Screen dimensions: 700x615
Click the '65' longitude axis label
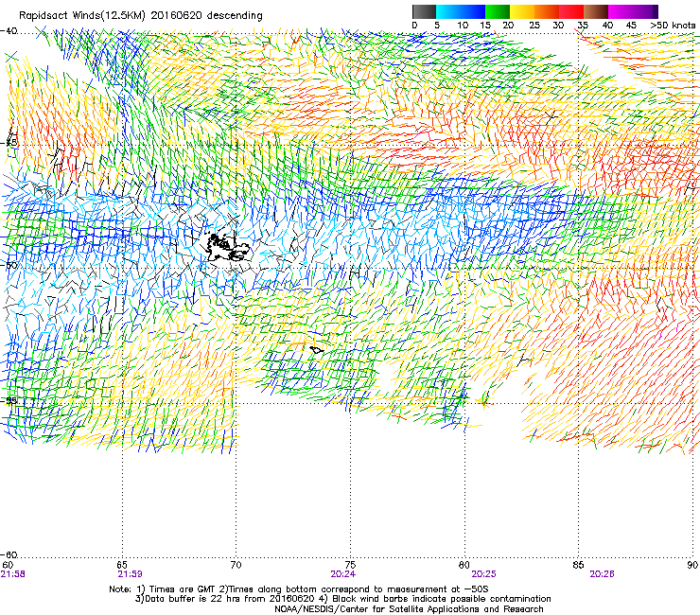[122, 565]
